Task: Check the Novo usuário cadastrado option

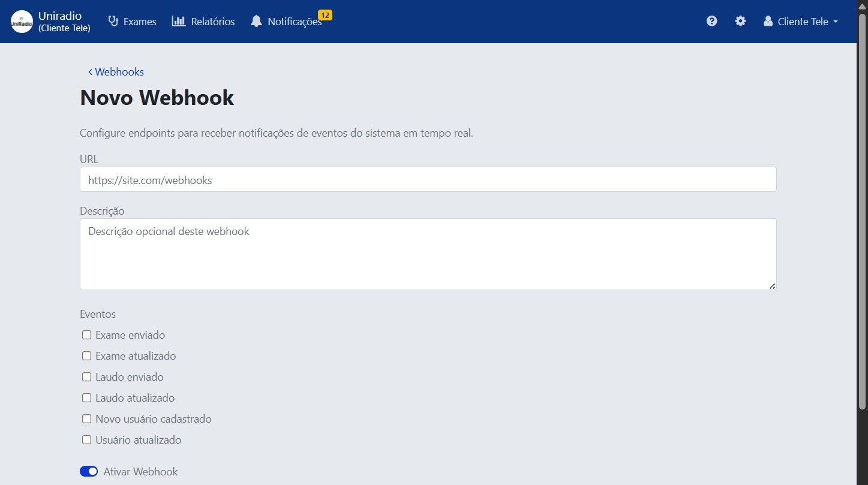Action: 86,418
